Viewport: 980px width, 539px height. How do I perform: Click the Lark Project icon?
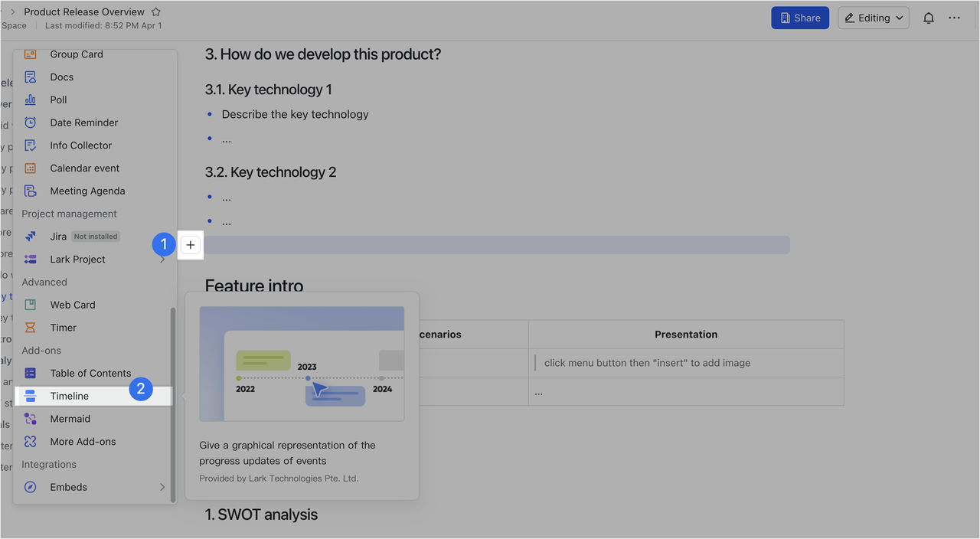[30, 260]
